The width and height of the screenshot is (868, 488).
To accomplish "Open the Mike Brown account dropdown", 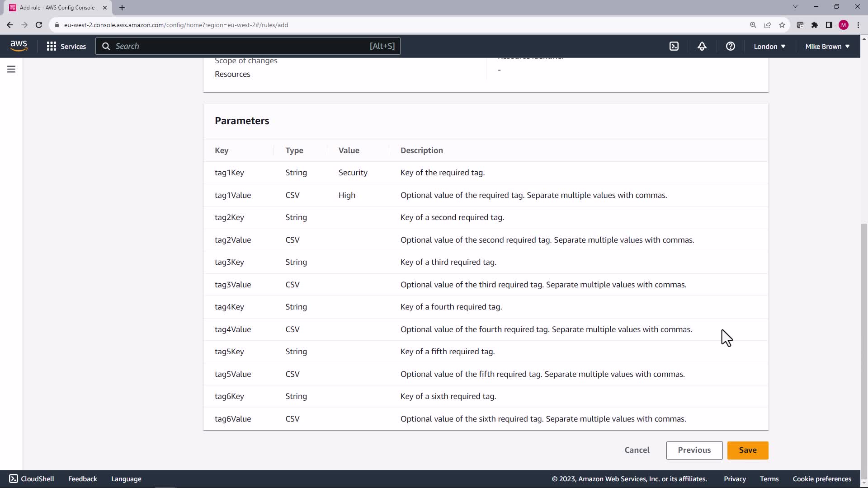I will (827, 46).
